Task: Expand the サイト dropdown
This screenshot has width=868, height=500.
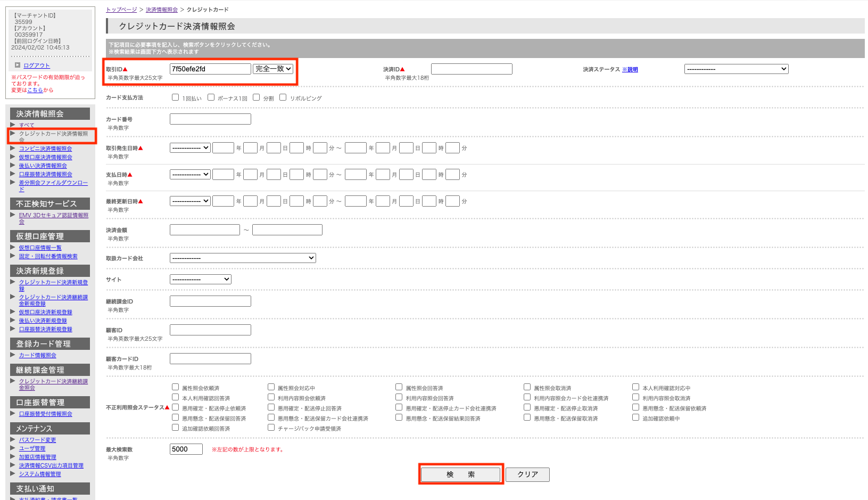Action: click(201, 279)
